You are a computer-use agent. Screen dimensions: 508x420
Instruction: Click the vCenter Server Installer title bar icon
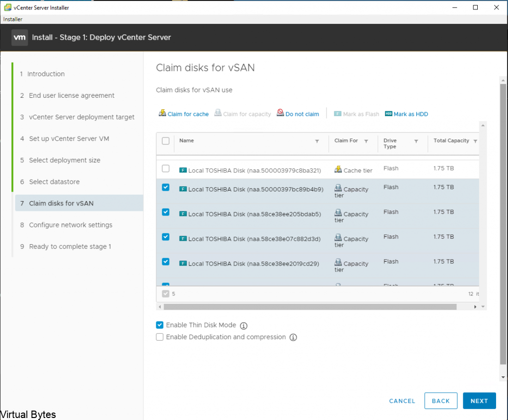tap(7, 7)
